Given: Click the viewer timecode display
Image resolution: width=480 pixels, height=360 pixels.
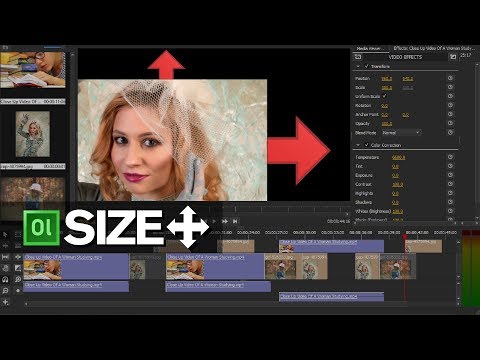Looking at the screenshot, I should (x=338, y=221).
